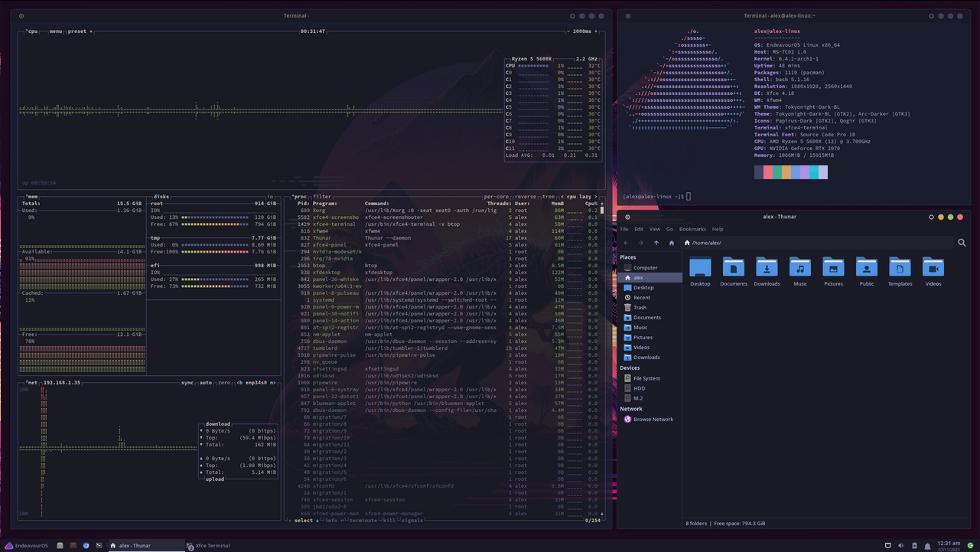Screen dimensions: 980x552
Task: Click the home icon in Thunar toolbar
Action: coord(672,243)
